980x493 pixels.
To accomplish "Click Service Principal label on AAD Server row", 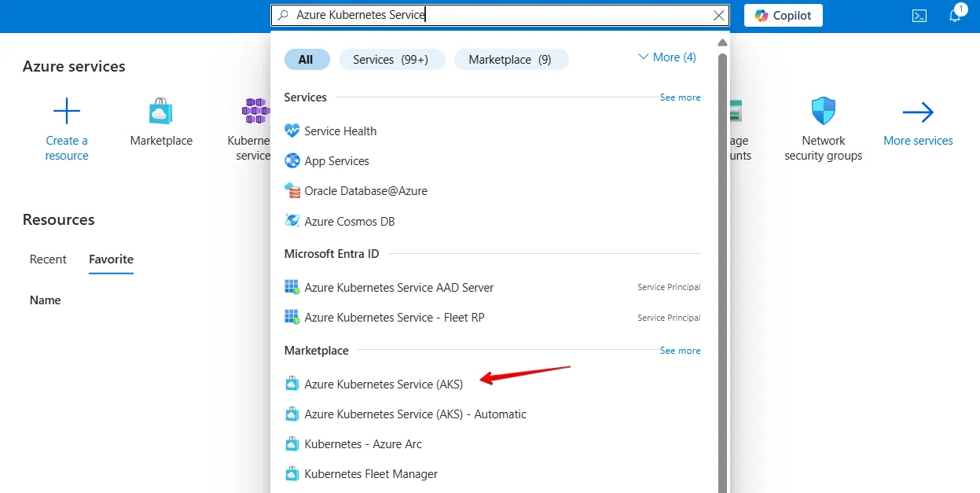I will tap(669, 288).
